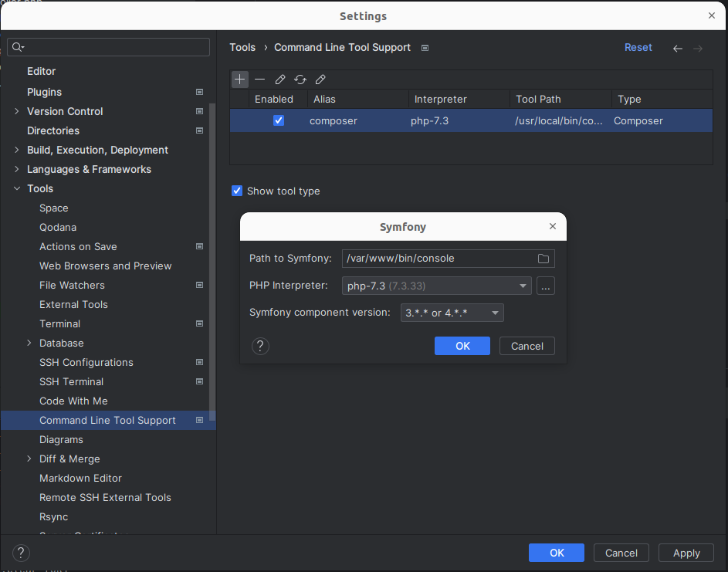The image size is (728, 572).
Task: Open help in the Symfony dialog
Action: [x=260, y=346]
